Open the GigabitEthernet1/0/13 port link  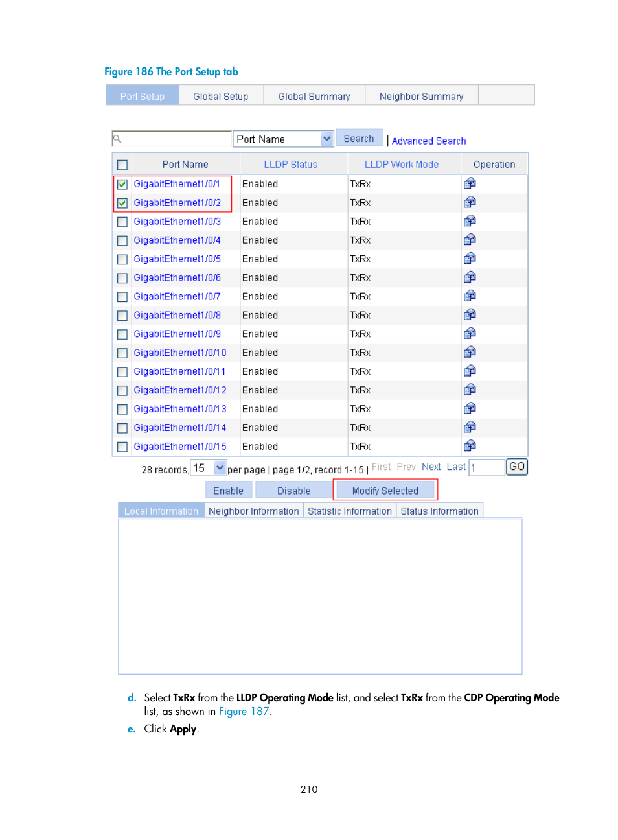click(x=180, y=409)
